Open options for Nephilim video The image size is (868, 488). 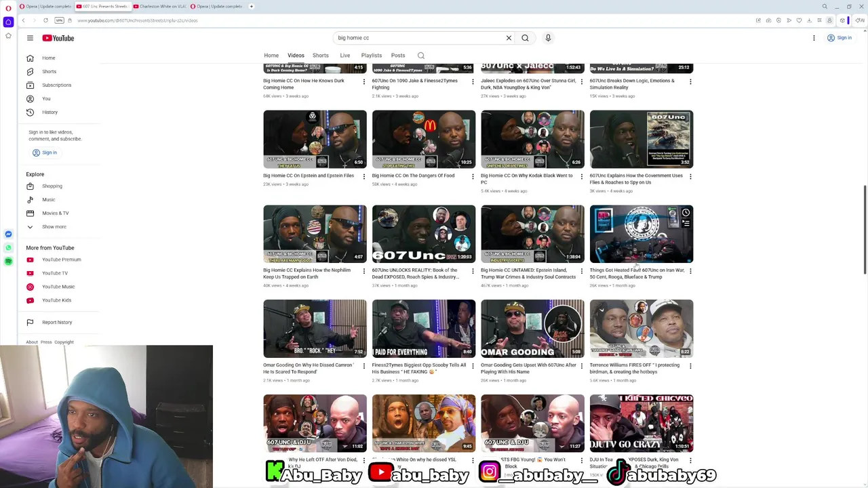click(x=364, y=271)
